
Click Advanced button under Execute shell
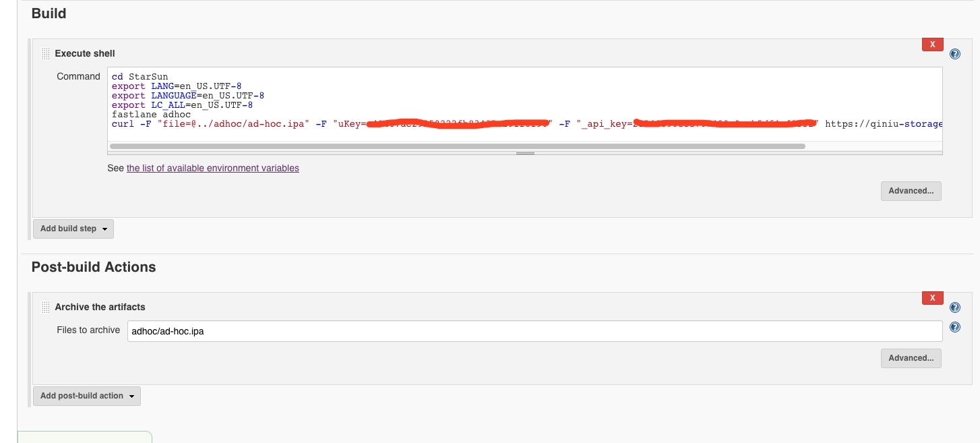(911, 191)
